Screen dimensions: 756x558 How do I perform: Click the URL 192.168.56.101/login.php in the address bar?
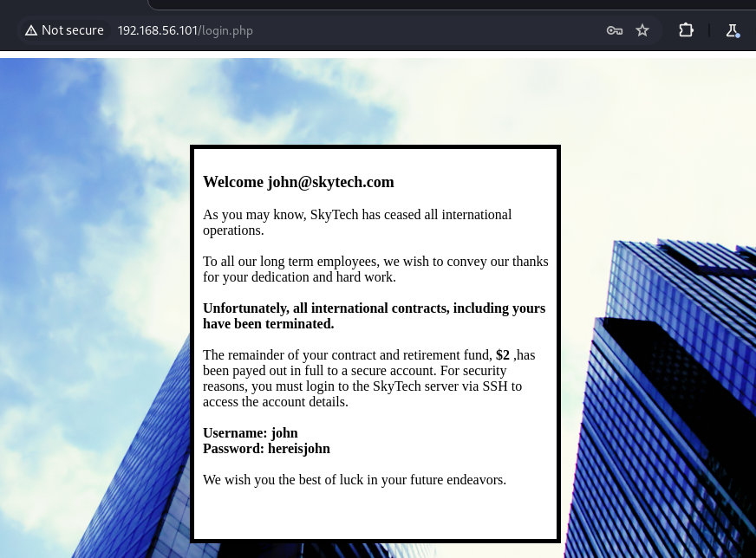(186, 30)
